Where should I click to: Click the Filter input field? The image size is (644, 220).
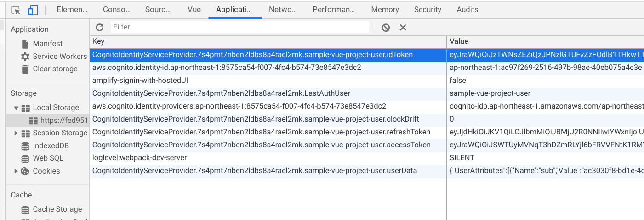point(239,27)
